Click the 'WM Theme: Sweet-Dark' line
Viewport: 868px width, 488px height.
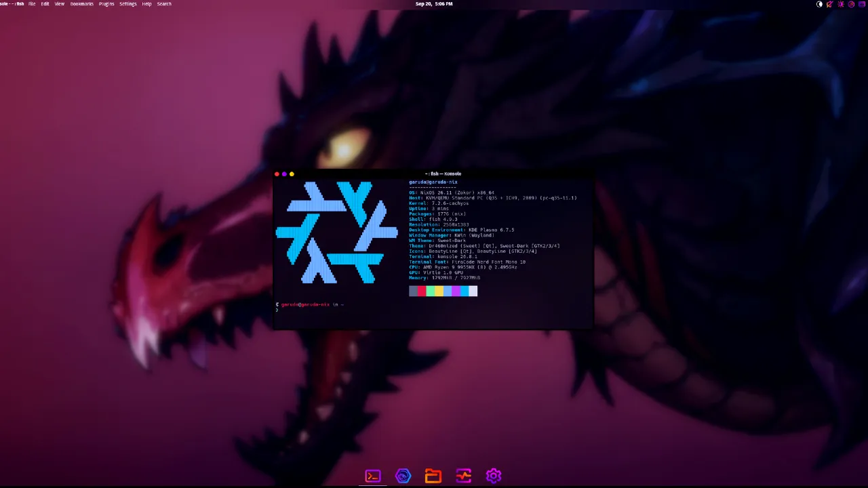(x=437, y=241)
